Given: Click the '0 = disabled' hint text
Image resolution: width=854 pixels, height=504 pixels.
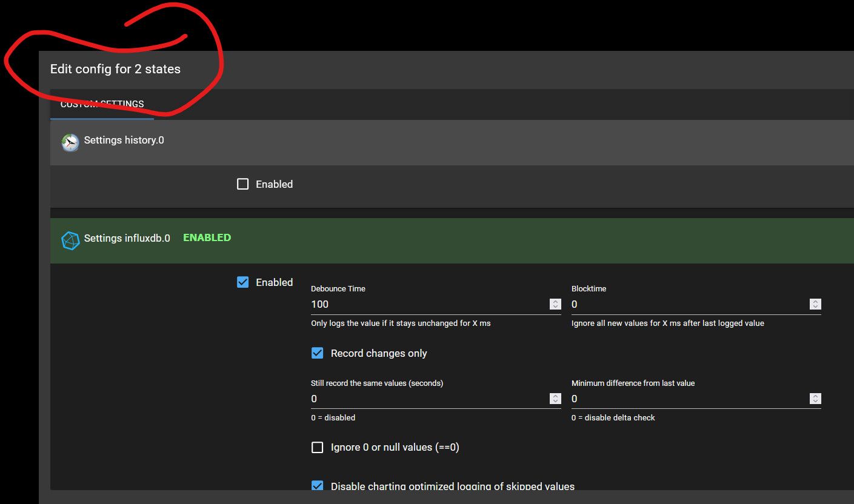Looking at the screenshot, I should pos(333,417).
